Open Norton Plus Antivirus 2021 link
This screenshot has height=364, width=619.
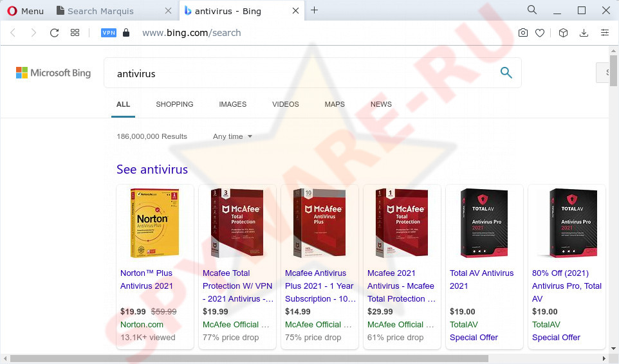click(x=147, y=279)
